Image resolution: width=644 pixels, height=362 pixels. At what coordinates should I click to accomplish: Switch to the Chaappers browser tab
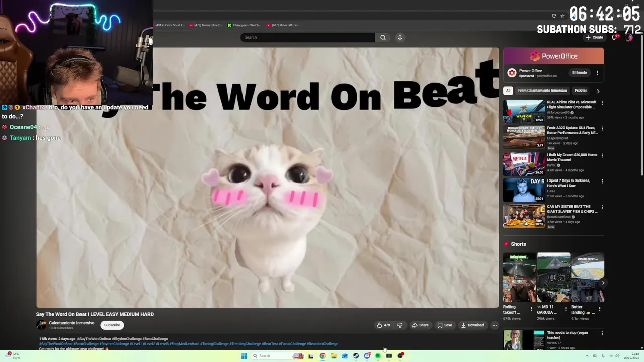click(245, 25)
